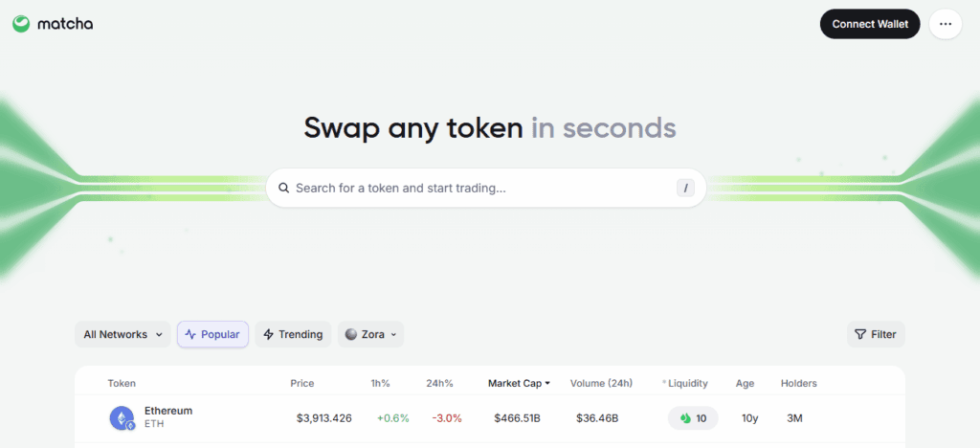Click the matcha logo icon

coord(21,24)
